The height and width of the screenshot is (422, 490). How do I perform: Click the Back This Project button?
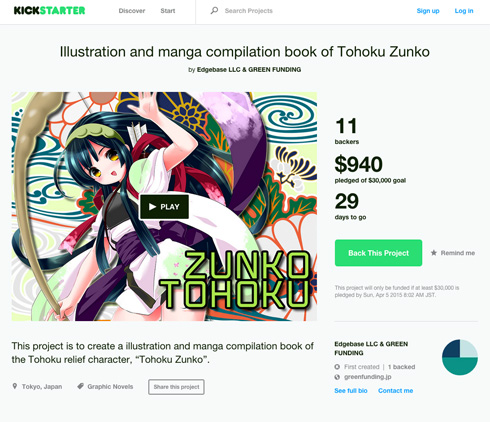tap(378, 253)
